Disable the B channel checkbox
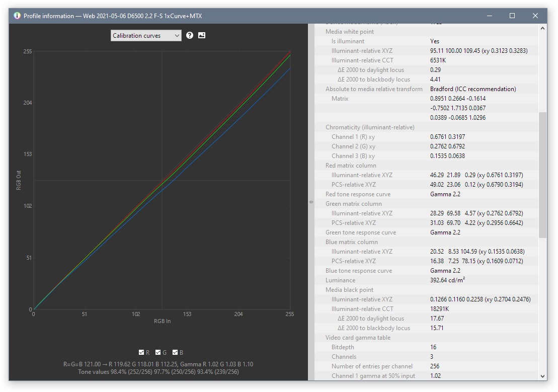 pyautogui.click(x=176, y=352)
